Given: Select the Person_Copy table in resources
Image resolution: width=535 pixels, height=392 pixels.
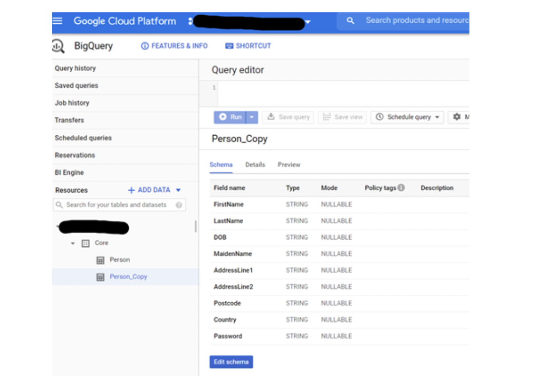Looking at the screenshot, I should pyautogui.click(x=128, y=277).
